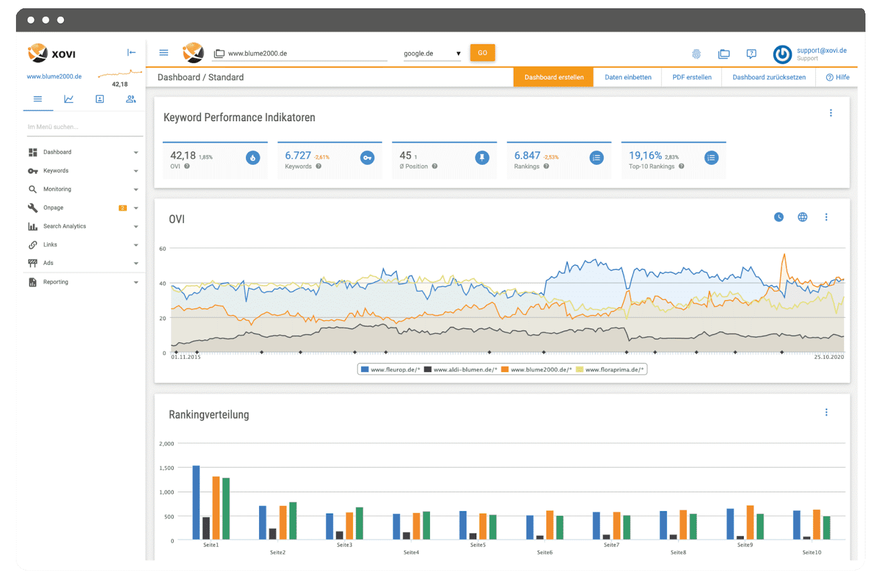Expand the Links menu arrow
The height and width of the screenshot is (588, 882).
(x=136, y=245)
